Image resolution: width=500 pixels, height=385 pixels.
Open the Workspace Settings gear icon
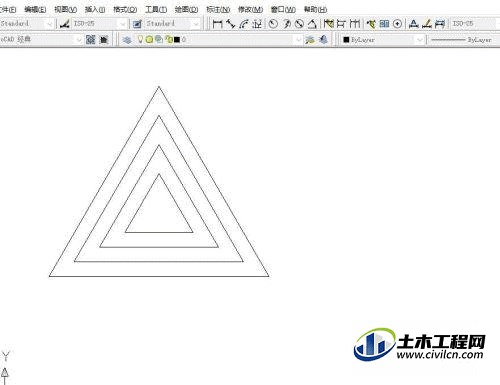tap(91, 40)
